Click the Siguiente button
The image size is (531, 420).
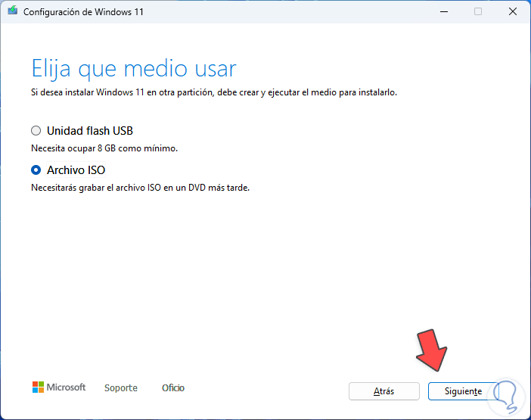463,391
